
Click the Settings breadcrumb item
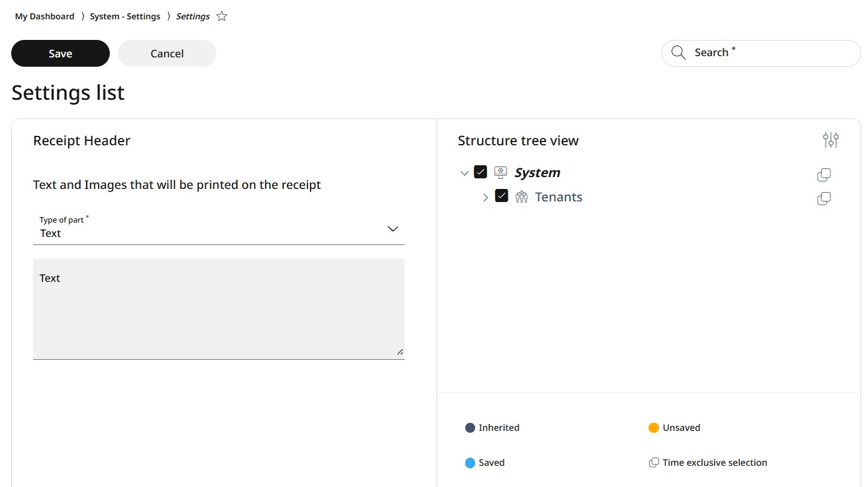click(x=193, y=16)
